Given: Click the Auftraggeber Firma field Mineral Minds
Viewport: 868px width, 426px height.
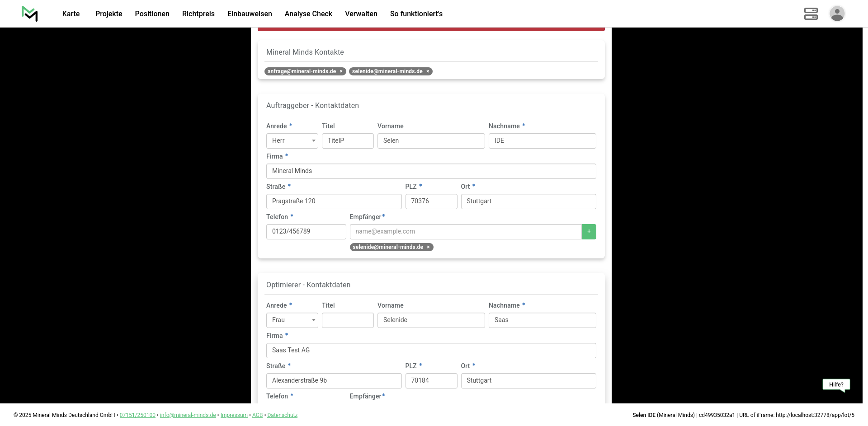Looking at the screenshot, I should tap(431, 171).
